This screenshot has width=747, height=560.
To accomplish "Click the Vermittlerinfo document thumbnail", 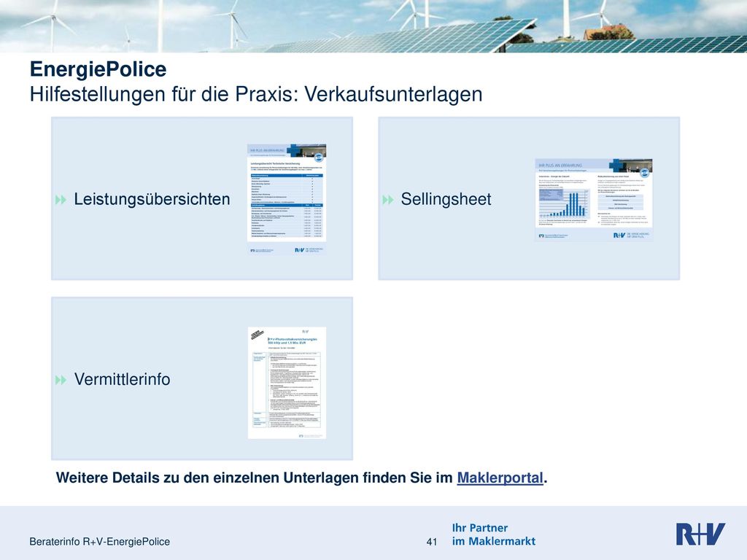I will [287, 383].
